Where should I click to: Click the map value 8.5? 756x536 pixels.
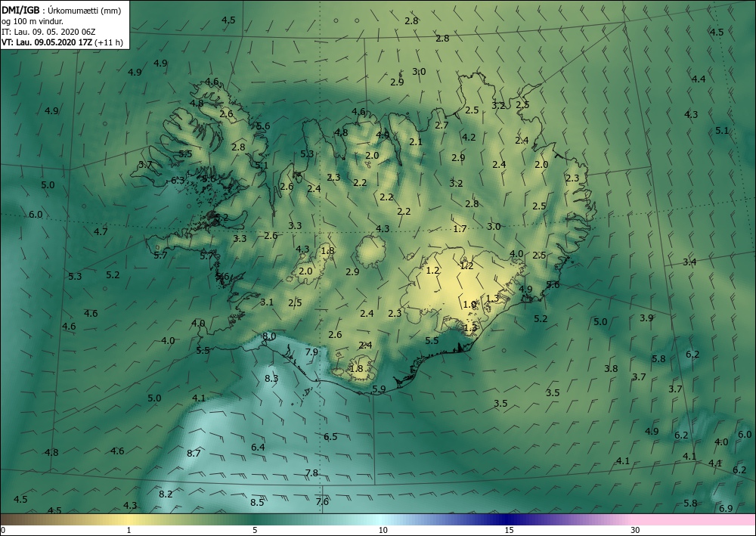coord(257,502)
